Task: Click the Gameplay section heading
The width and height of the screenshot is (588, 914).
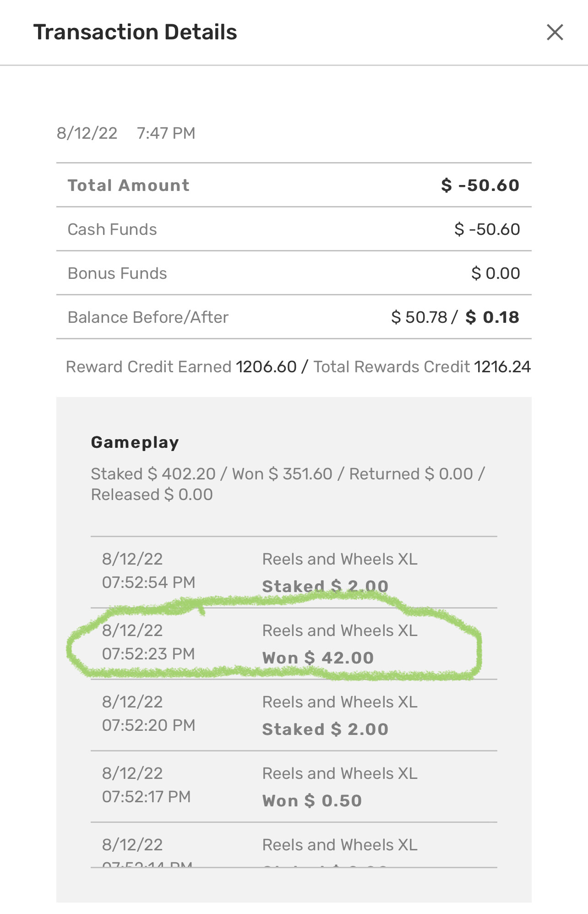Action: pos(135,442)
